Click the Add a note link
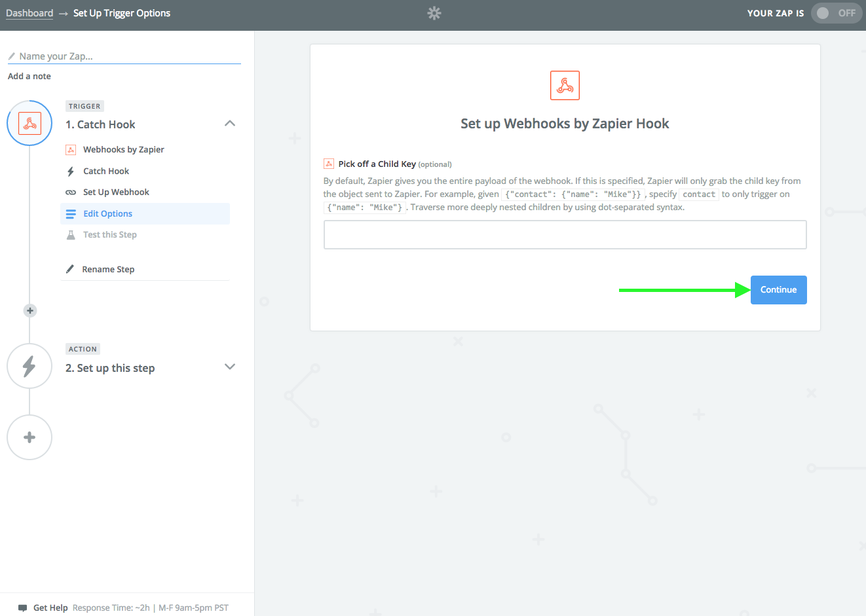Image resolution: width=866 pixels, height=616 pixels. coord(29,77)
